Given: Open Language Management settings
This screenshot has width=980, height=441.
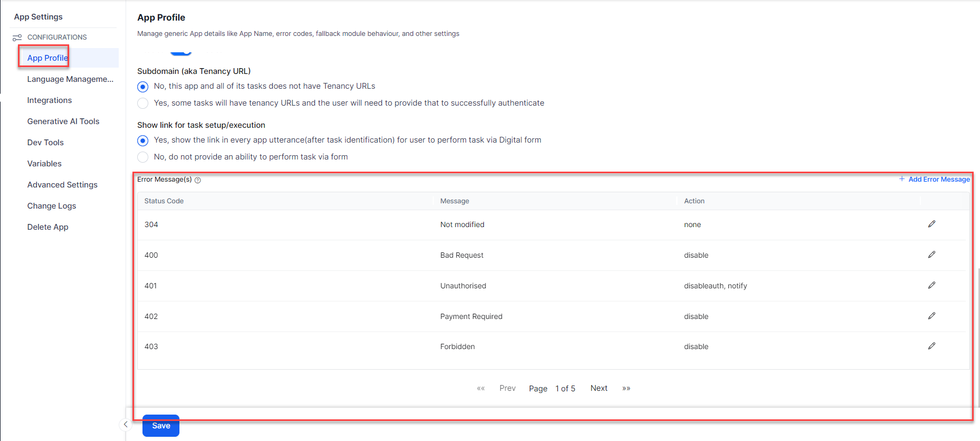Looking at the screenshot, I should pyautogui.click(x=70, y=79).
